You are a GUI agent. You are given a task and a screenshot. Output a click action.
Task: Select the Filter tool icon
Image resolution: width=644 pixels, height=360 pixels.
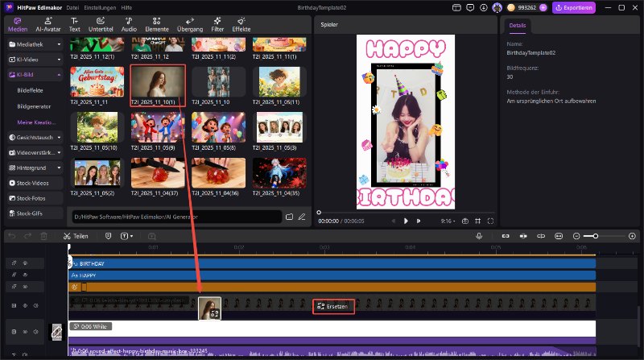click(217, 23)
